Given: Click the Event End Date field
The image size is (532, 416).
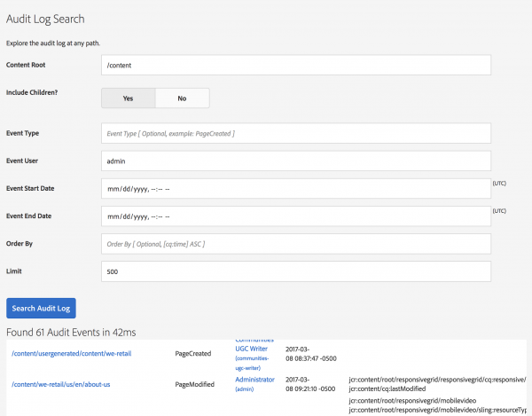Looking at the screenshot, I should coord(296,216).
